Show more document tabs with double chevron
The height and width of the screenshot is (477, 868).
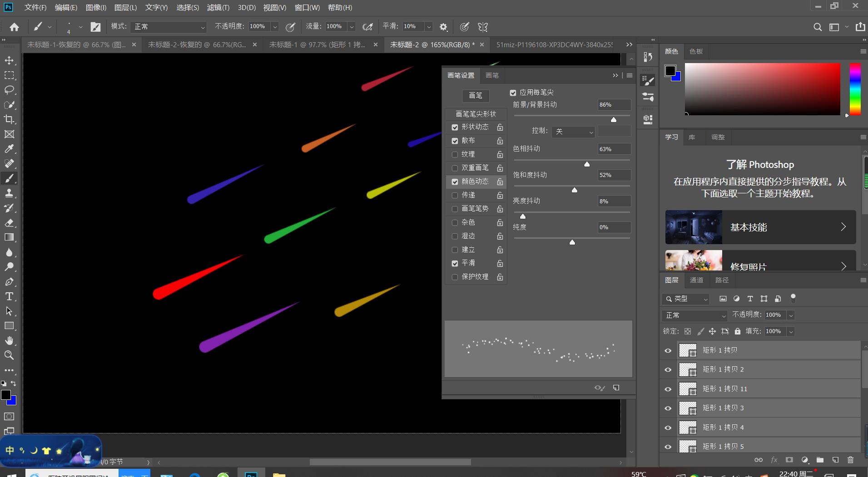pos(629,44)
